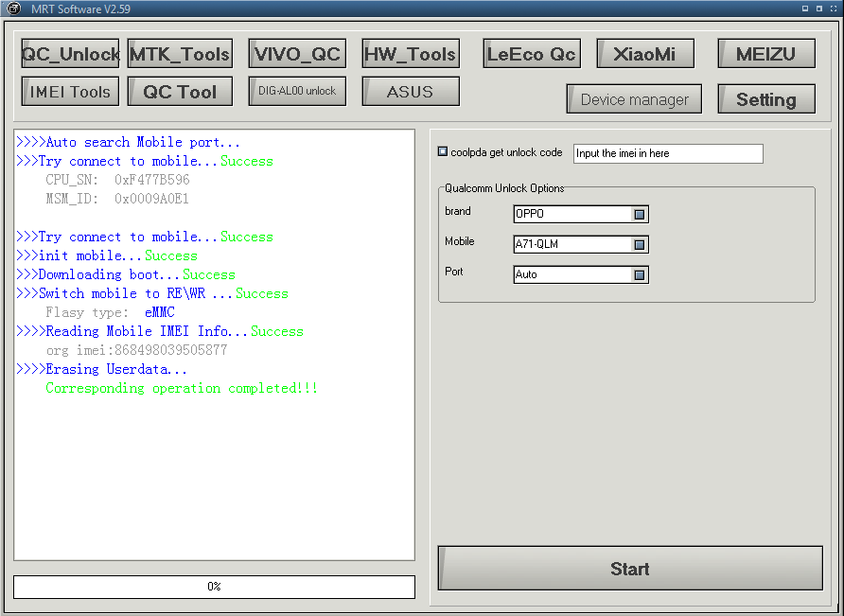Click the MSM_ID value line
The width and height of the screenshot is (844, 616).
[117, 199]
